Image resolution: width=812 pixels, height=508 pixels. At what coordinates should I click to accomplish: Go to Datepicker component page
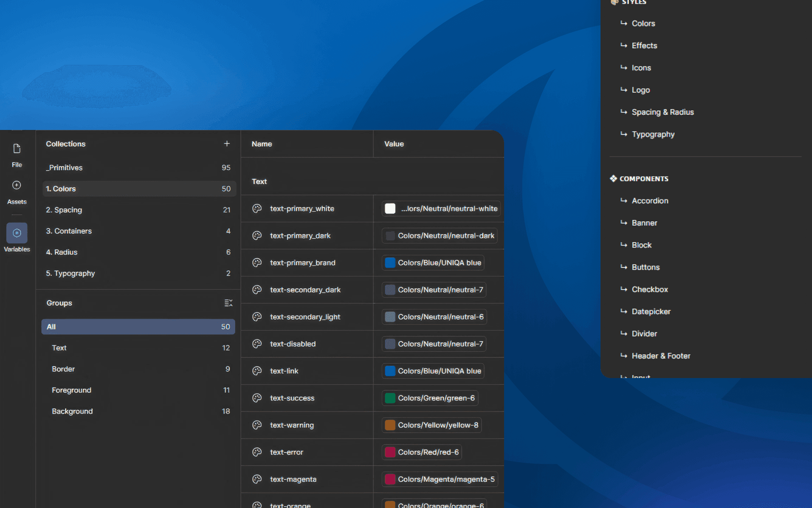pos(651,312)
